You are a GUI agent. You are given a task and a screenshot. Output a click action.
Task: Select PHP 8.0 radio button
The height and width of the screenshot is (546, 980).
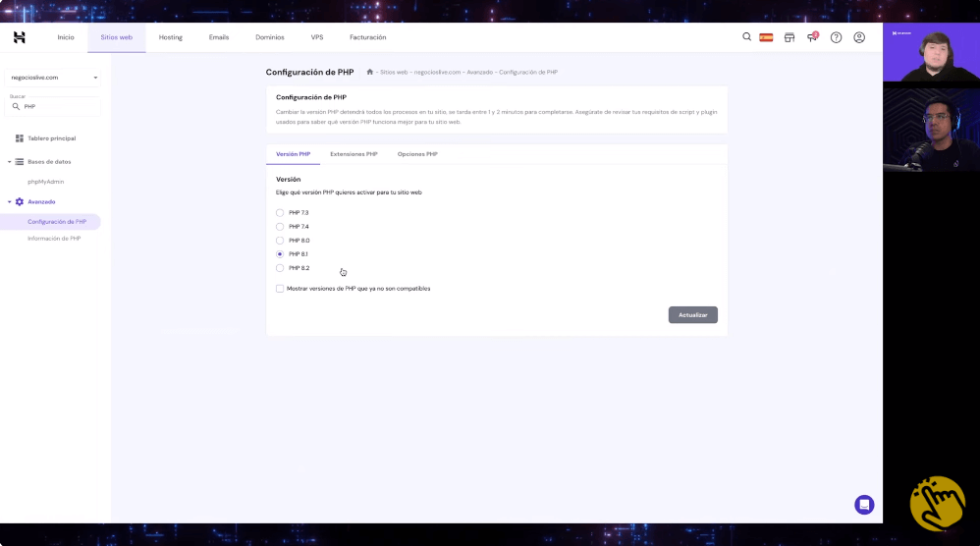(280, 240)
